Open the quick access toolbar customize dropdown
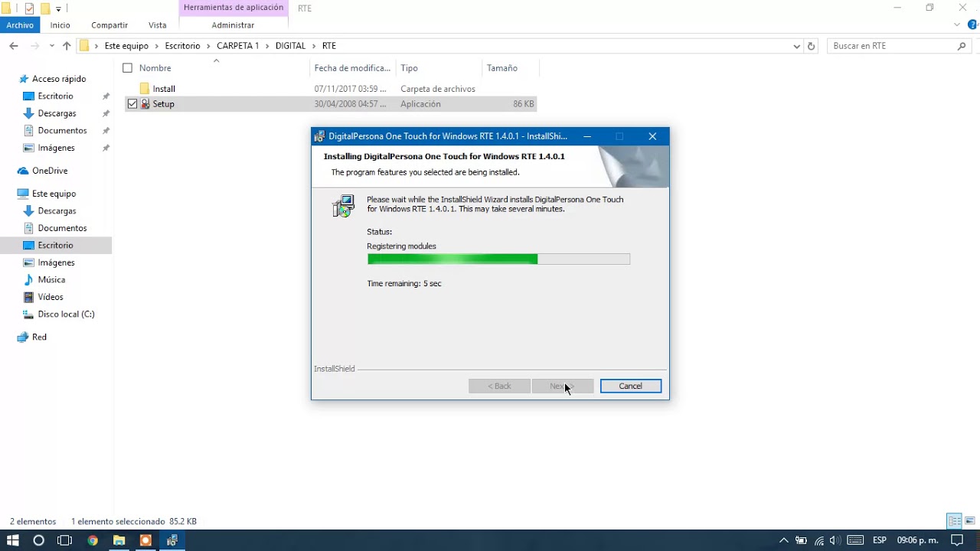Screen dimensions: 980x551 [58, 9]
